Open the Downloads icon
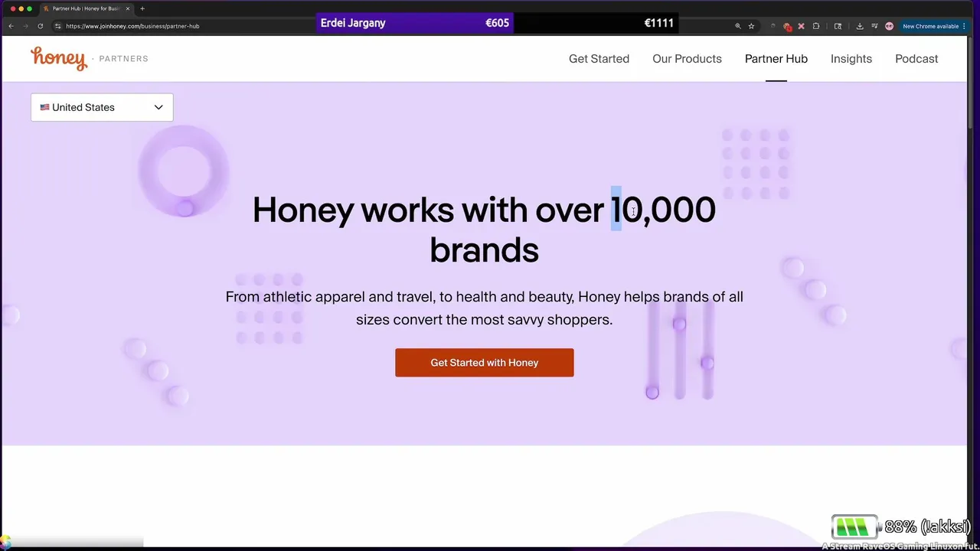 pos(860,26)
